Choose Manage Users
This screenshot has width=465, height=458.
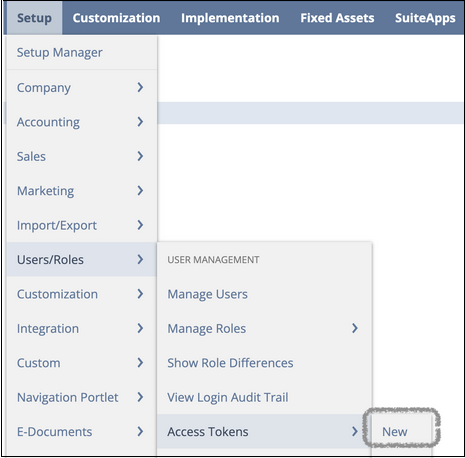click(x=207, y=294)
